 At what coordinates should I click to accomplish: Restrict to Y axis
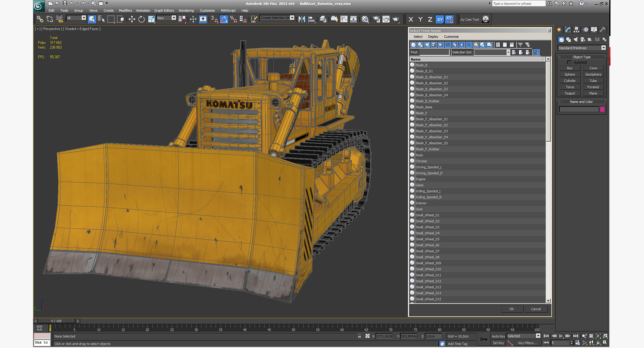pos(420,19)
